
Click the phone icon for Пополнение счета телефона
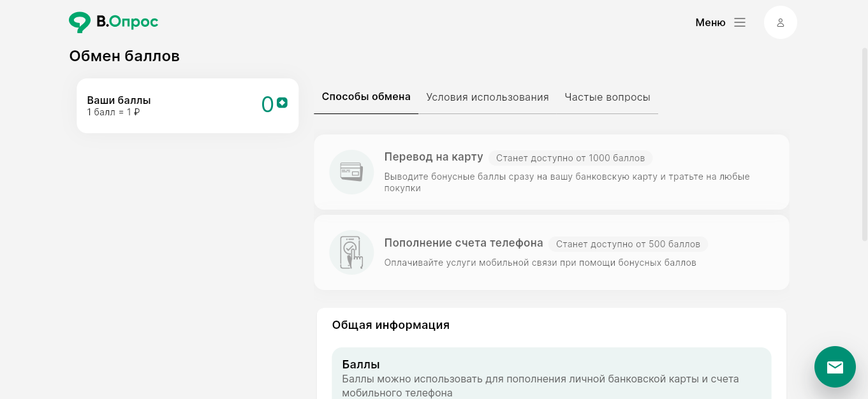[351, 252]
